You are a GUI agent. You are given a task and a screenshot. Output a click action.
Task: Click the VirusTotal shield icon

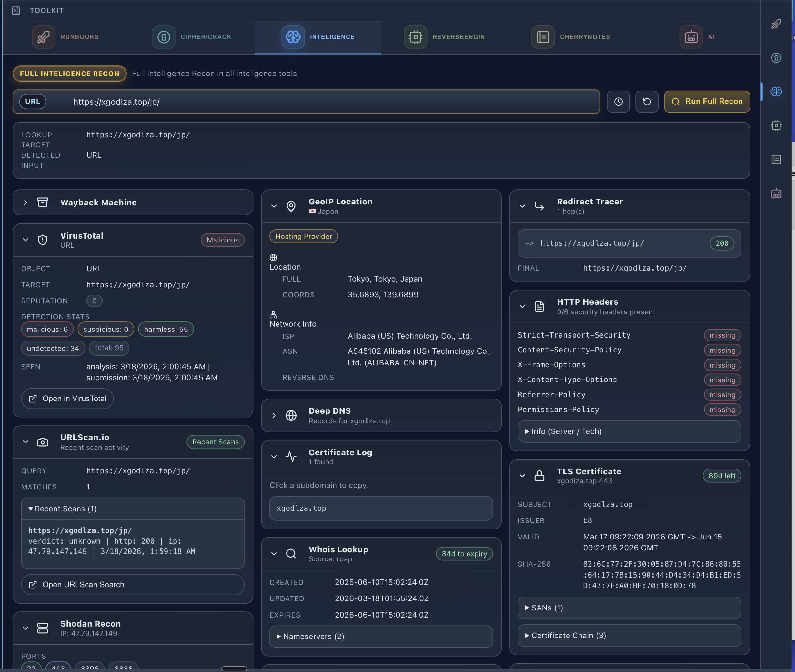coord(42,240)
